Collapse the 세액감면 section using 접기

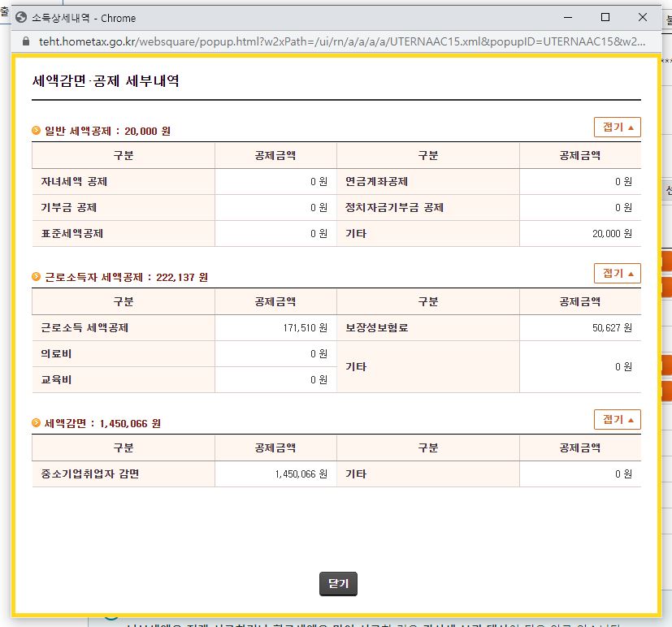coord(618,420)
